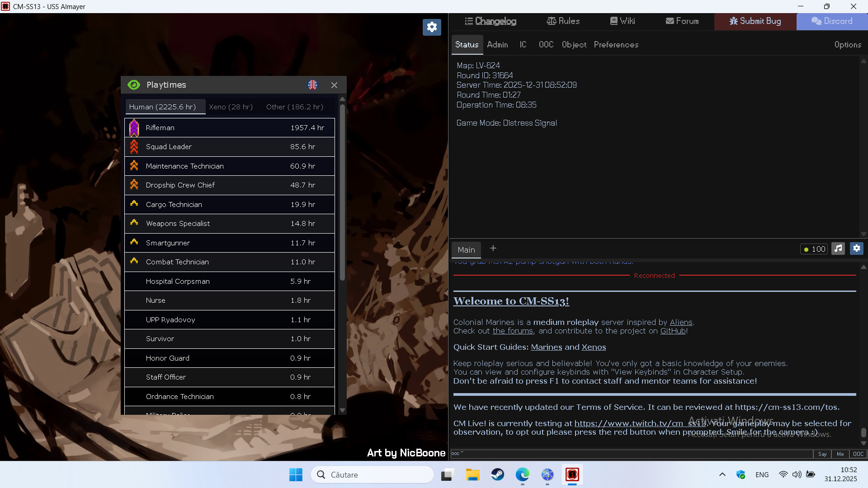Open the Changelog menu item
Viewport: 868px width, 488px height.
[x=491, y=21]
